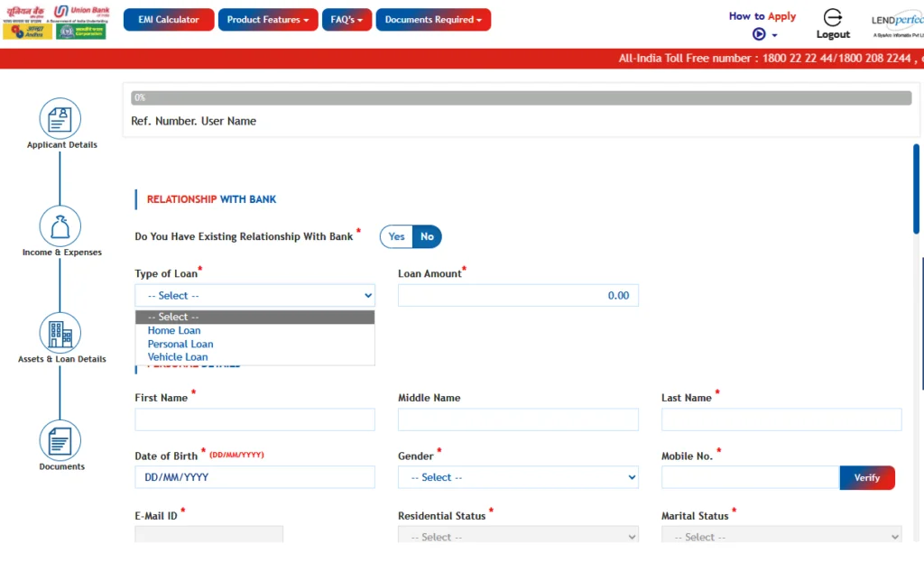Open the Applicant Details step icon

(x=60, y=119)
